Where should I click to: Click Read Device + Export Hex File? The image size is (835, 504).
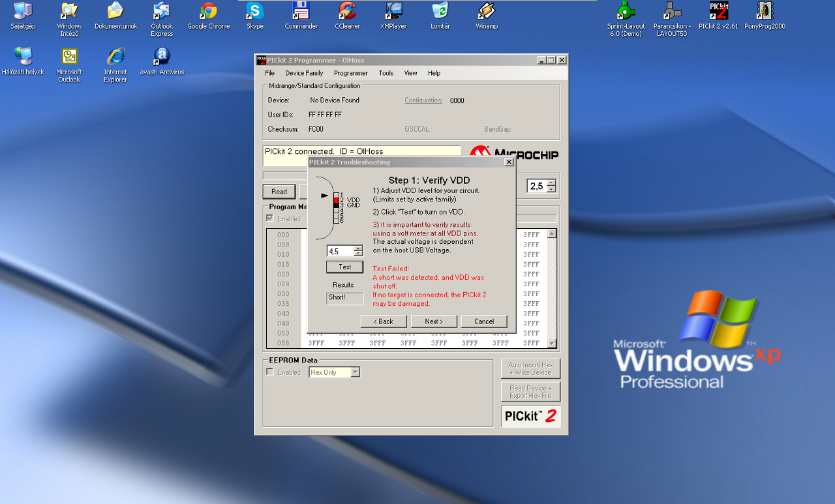[530, 392]
